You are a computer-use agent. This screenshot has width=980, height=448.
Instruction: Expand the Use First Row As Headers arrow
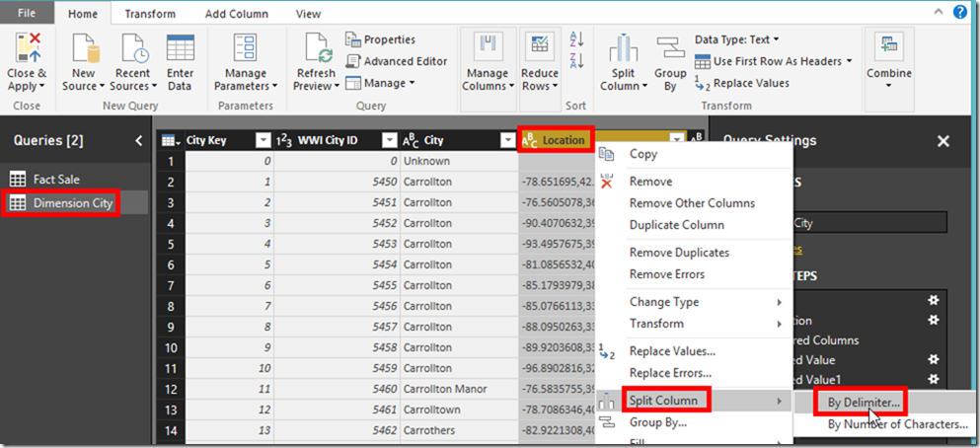click(849, 61)
